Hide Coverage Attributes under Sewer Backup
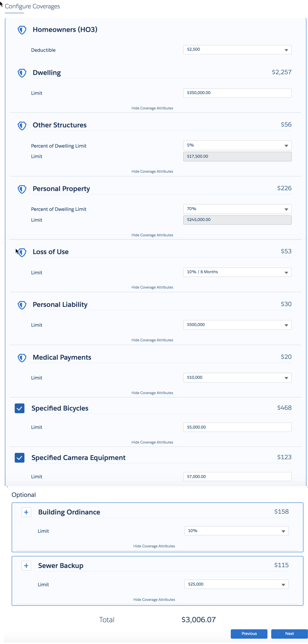This screenshot has height=644, width=308. point(154,600)
